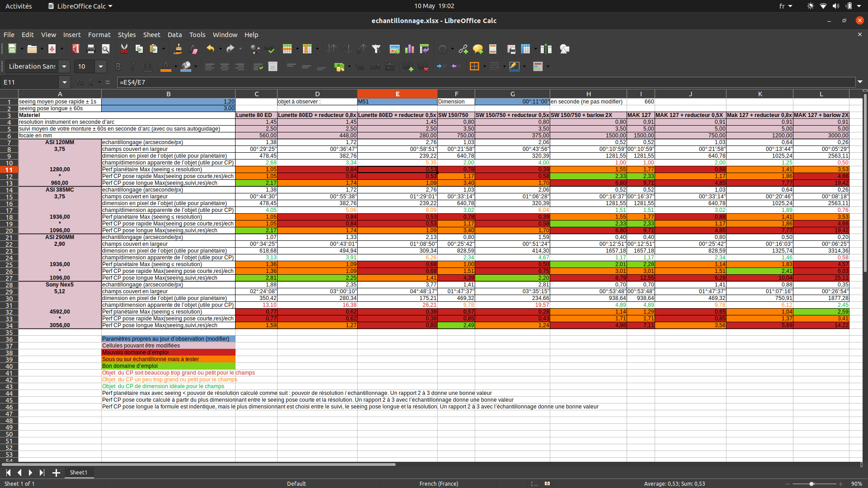Screen dimensions: 868x488
Task: Open the Sheet menu
Action: click(151, 35)
